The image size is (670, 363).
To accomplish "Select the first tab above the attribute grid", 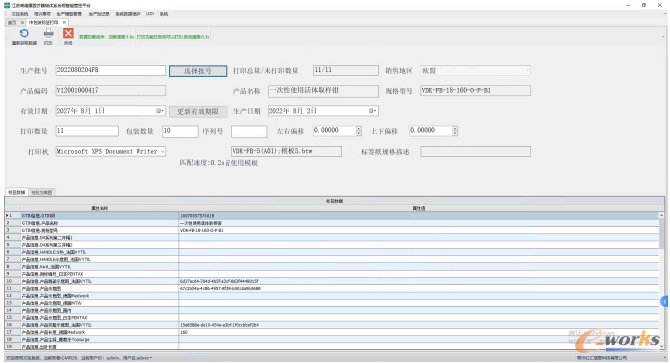I will (17, 193).
